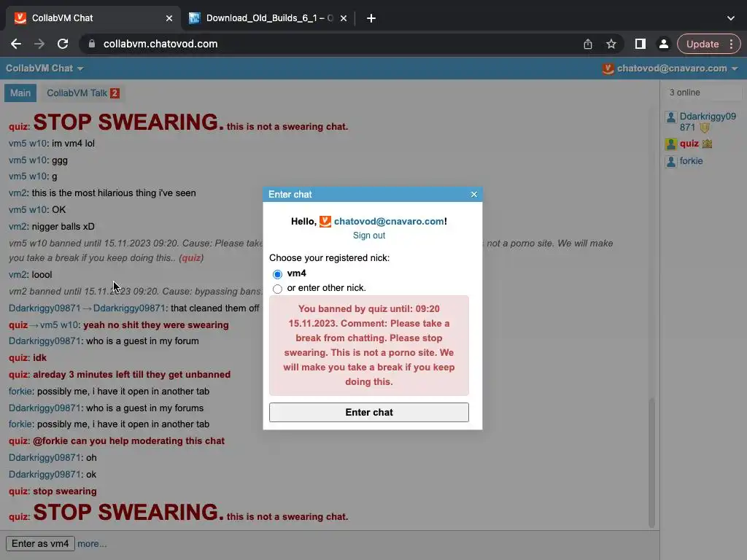Switch to the Download_Old_Builds_6_1 browser tab
Viewport: 747px width, 560px height.
[x=268, y=18]
